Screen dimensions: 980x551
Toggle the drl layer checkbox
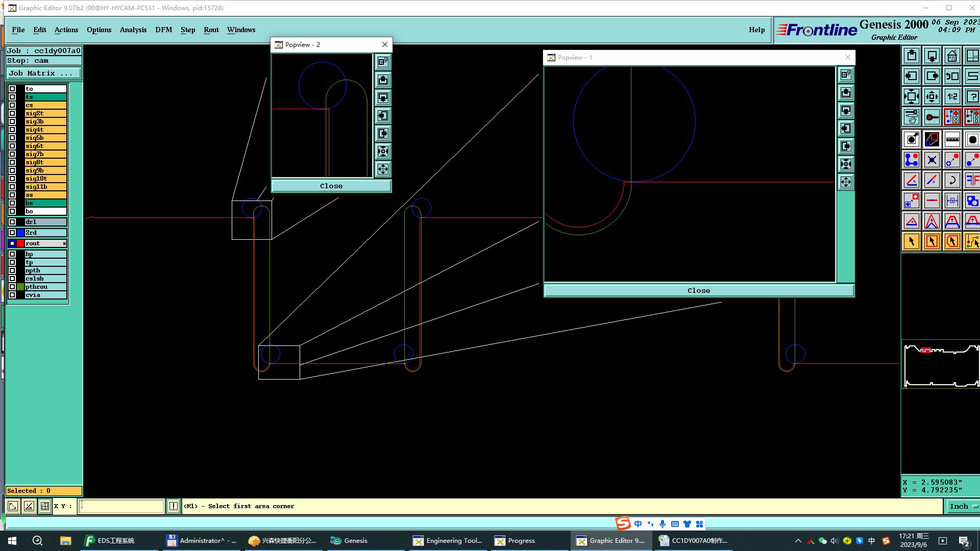click(x=12, y=222)
